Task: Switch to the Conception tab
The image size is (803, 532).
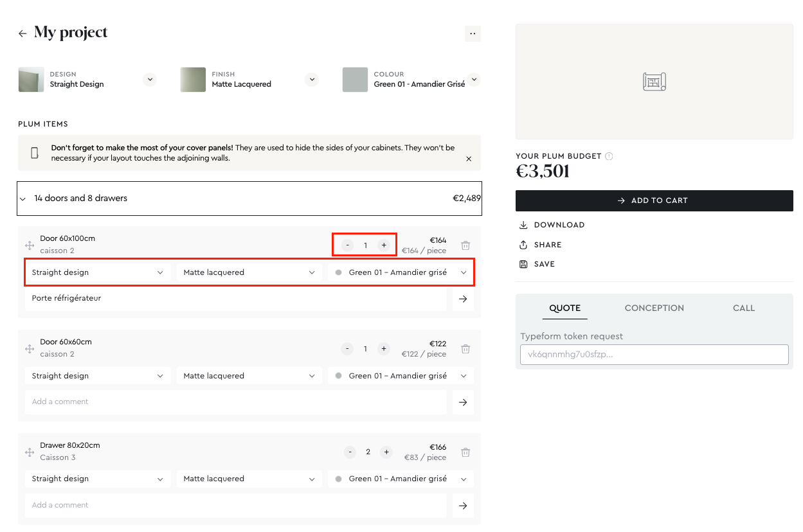Action: tap(654, 308)
